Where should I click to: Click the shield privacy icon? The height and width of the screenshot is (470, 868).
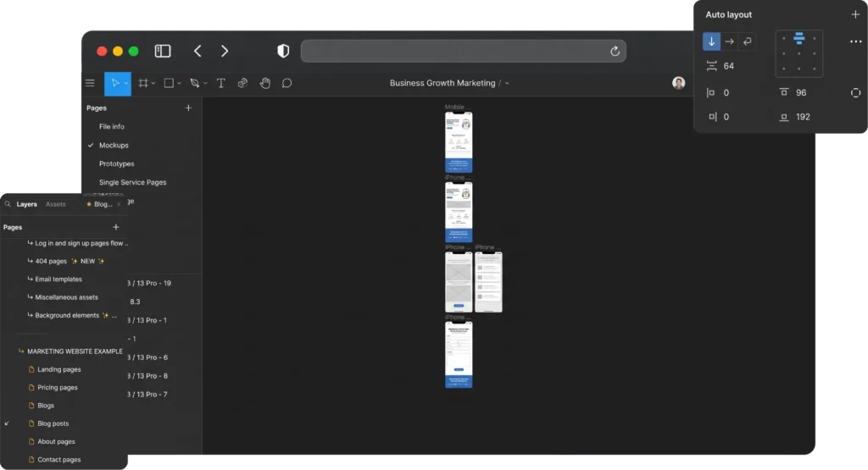pyautogui.click(x=283, y=51)
